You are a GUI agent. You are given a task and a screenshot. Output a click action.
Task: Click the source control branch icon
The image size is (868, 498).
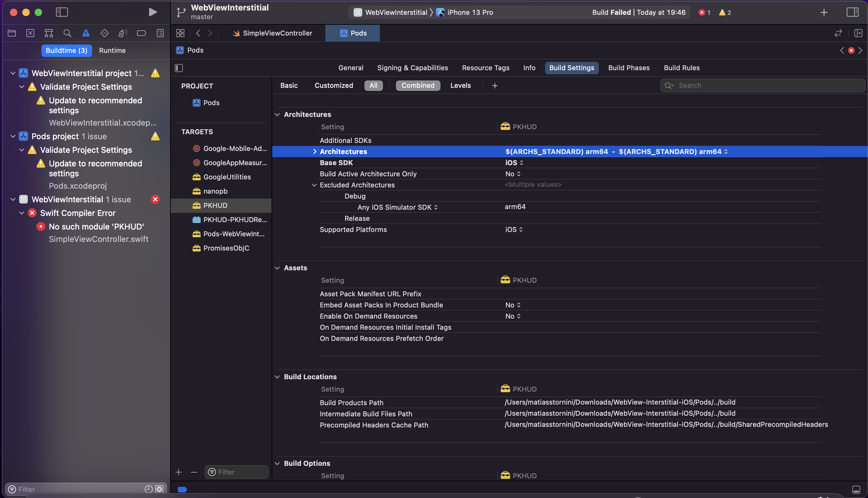[x=181, y=13]
